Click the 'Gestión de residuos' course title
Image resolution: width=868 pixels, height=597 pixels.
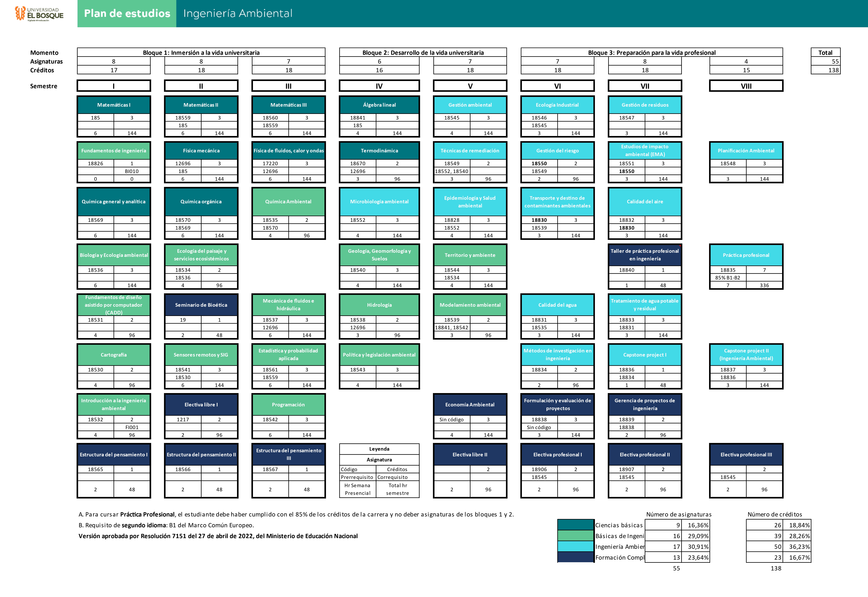tap(645, 105)
